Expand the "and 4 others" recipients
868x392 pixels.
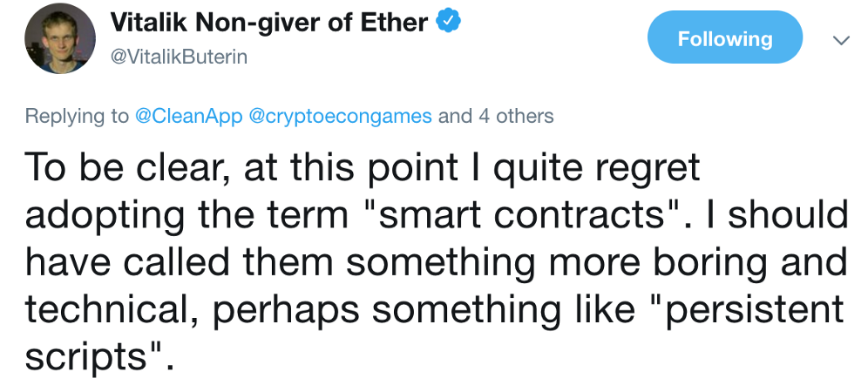pyautogui.click(x=495, y=116)
